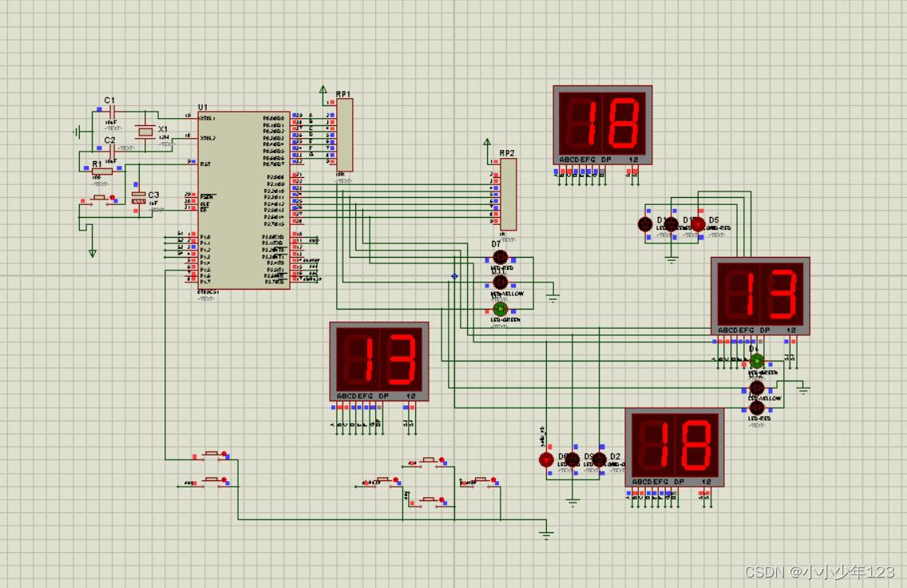Click the lower-left push button at the bottom

click(x=211, y=481)
